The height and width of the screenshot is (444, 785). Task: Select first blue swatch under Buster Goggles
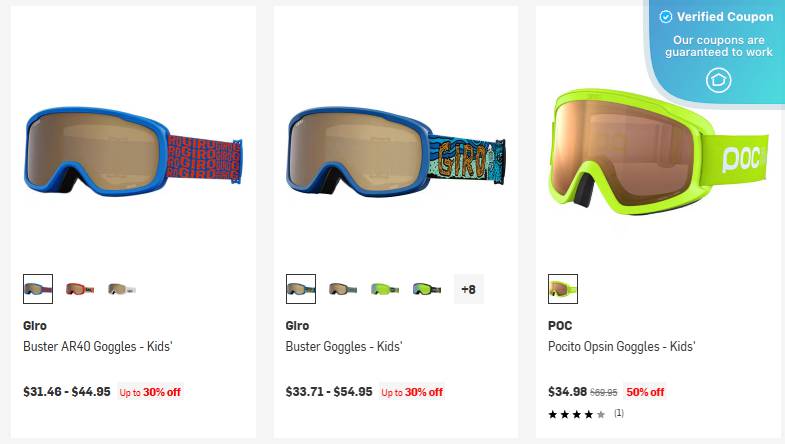[x=301, y=289]
